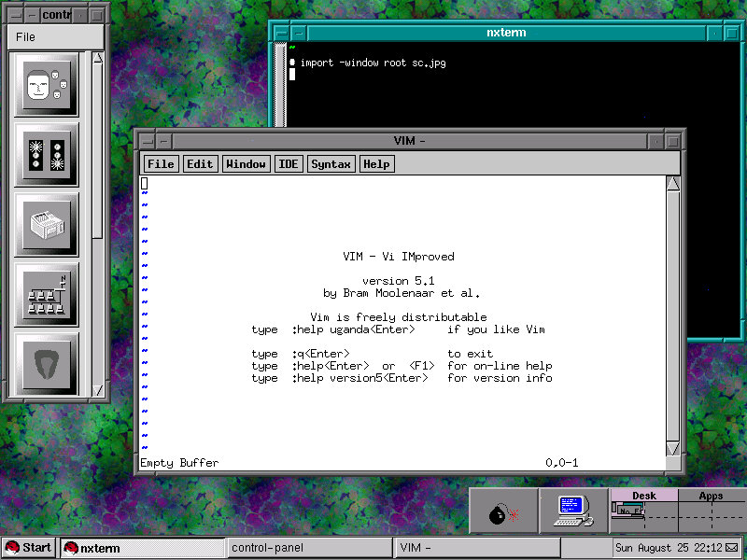747x560 pixels.
Task: Open the Help menu in VIM
Action: pyautogui.click(x=376, y=164)
